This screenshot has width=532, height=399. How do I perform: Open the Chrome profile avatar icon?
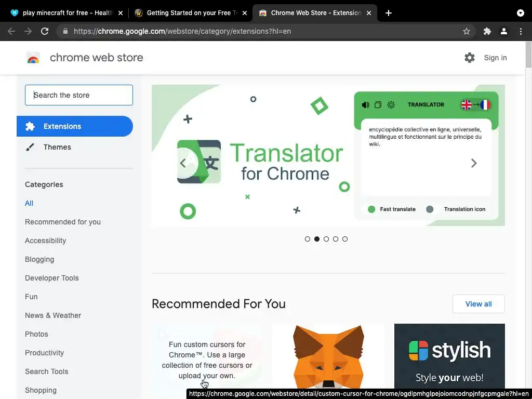pos(504,31)
